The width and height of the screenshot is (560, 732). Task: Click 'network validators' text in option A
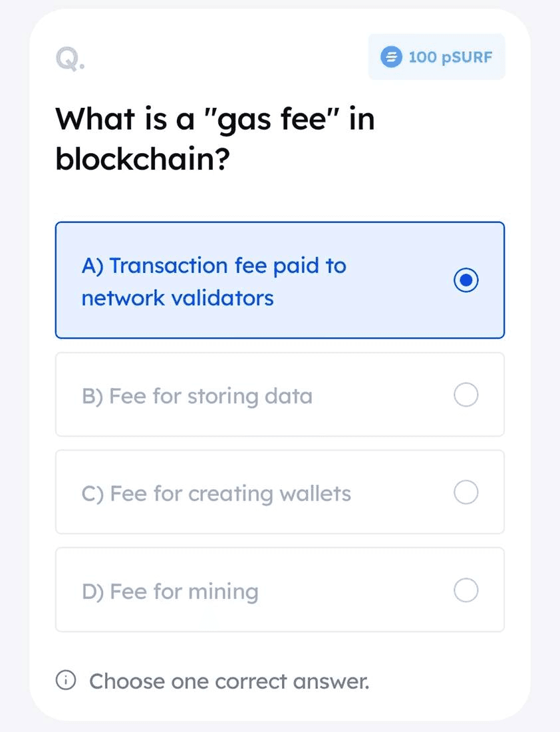(x=178, y=298)
